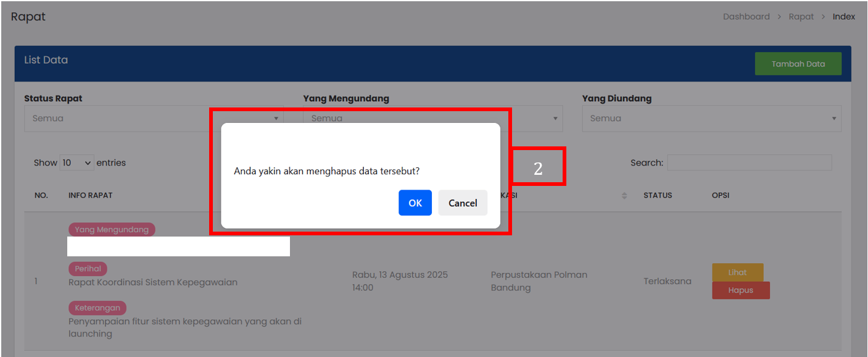This screenshot has width=868, height=357.
Task: Select the Rapat breadcrumb link
Action: (x=801, y=17)
